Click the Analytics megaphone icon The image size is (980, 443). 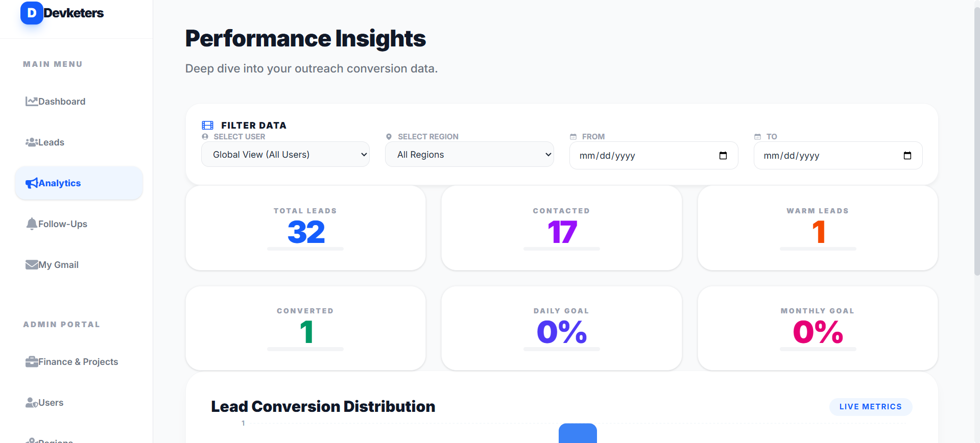[32, 183]
